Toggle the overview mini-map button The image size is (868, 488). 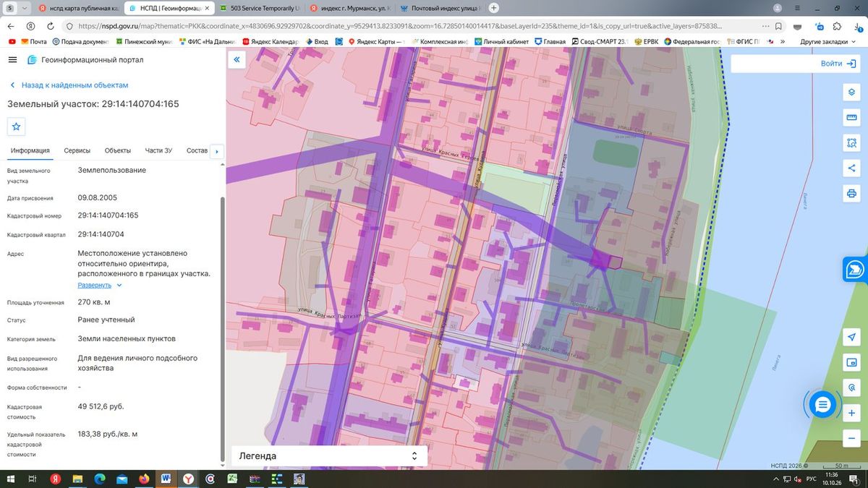(851, 363)
